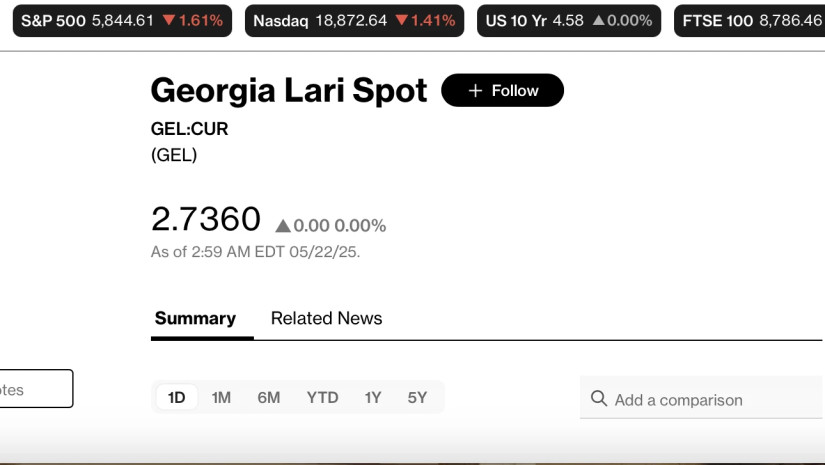Switch to the Related News tab
The height and width of the screenshot is (465, 825).
point(326,318)
